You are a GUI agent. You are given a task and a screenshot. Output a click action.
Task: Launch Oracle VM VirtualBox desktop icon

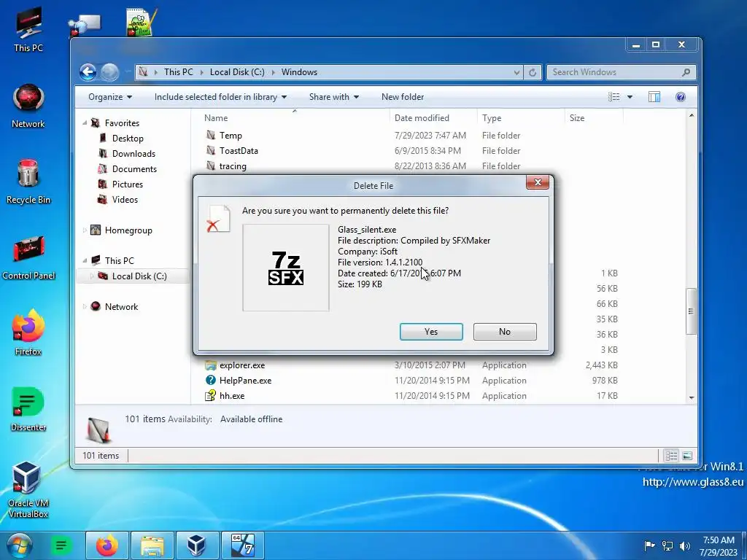[28, 489]
